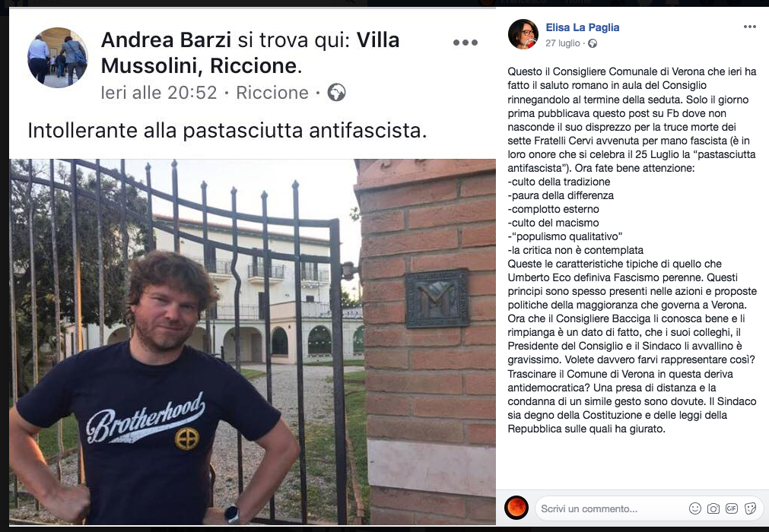Screen dimensions: 769x532
Task: Click the 27 luglio timestamp link
Action: (563, 43)
